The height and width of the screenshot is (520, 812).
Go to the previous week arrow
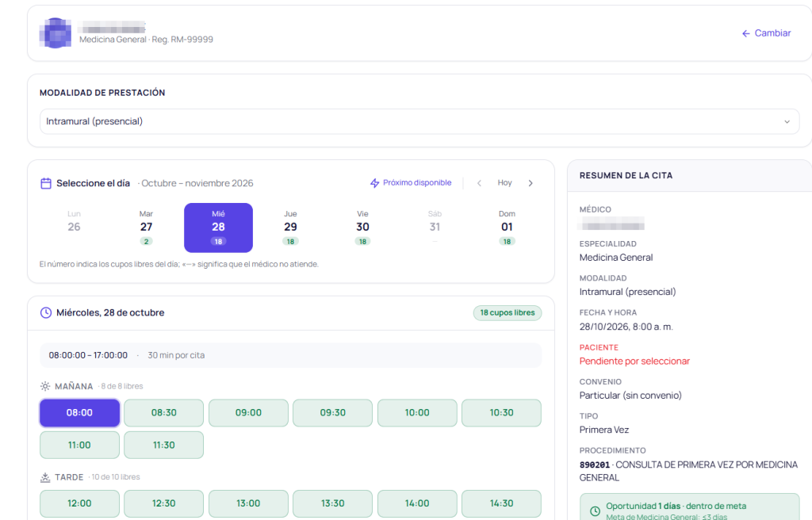click(x=480, y=183)
